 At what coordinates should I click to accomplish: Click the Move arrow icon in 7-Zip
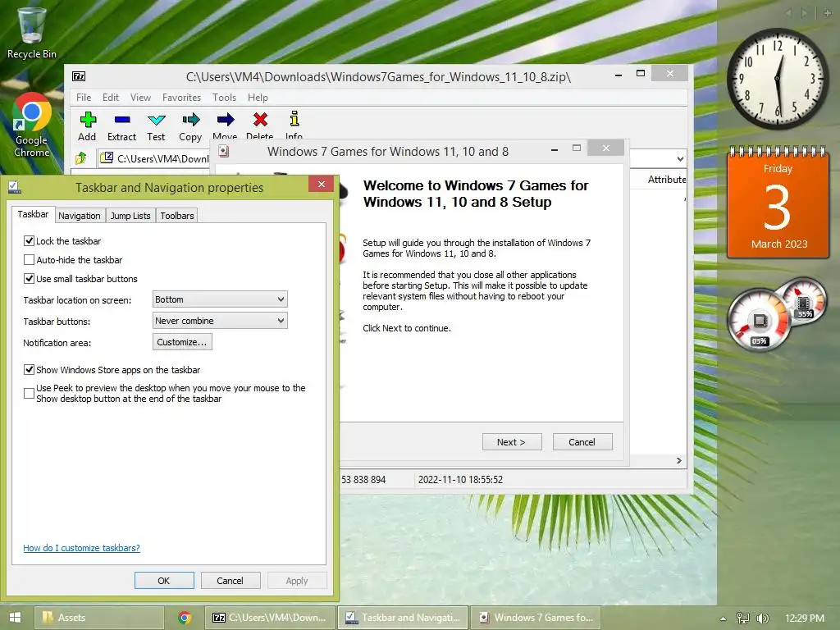click(226, 120)
